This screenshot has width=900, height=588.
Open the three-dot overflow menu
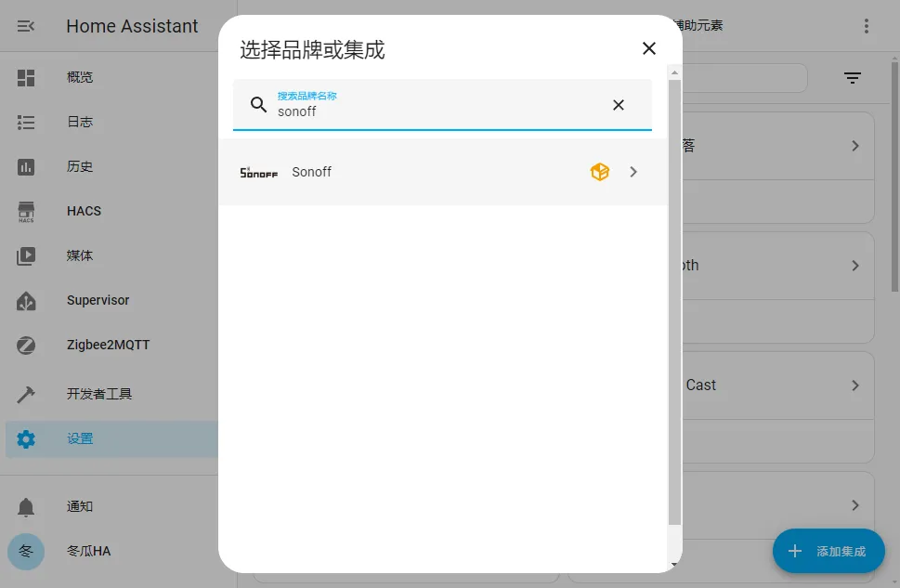pyautogui.click(x=867, y=26)
